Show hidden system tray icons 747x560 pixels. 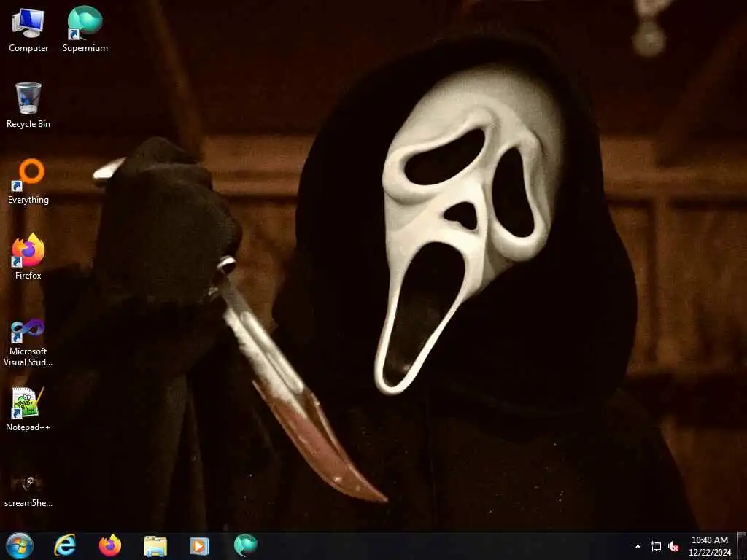(x=638, y=546)
